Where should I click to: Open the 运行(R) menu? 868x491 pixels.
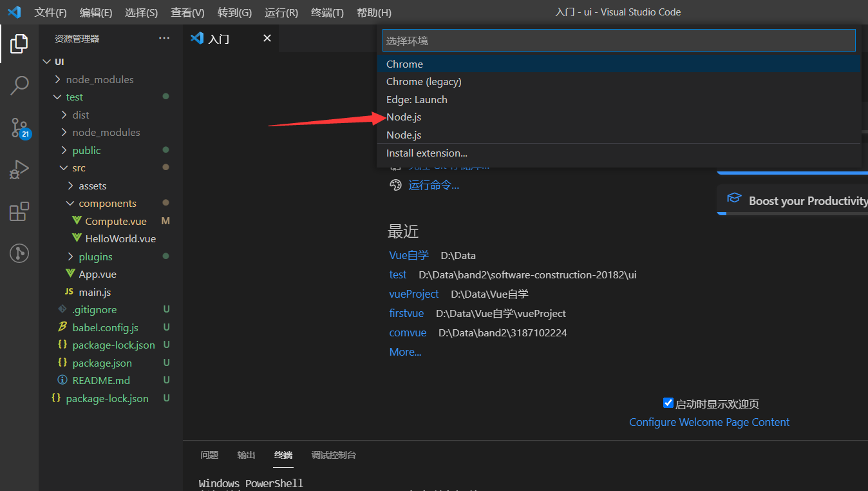point(281,12)
